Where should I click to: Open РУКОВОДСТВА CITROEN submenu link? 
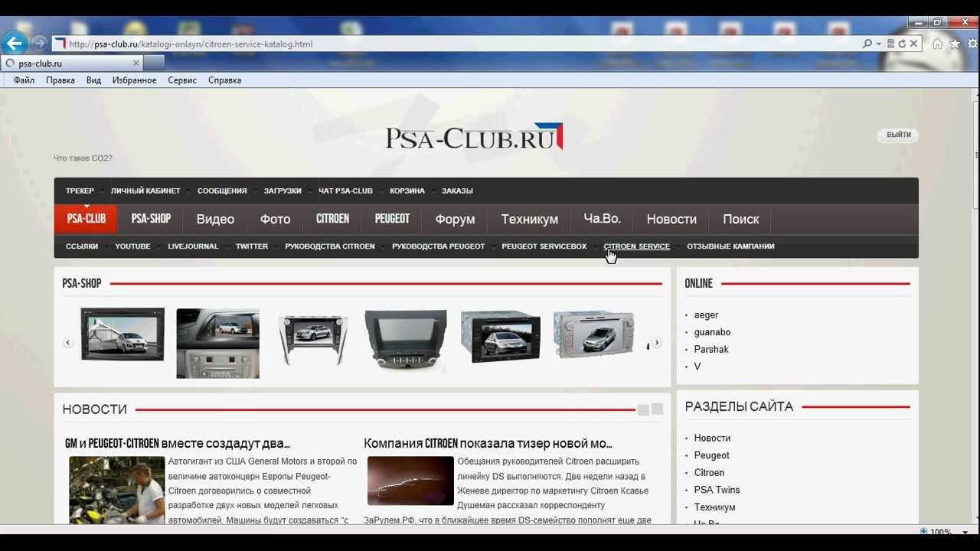pyautogui.click(x=330, y=246)
